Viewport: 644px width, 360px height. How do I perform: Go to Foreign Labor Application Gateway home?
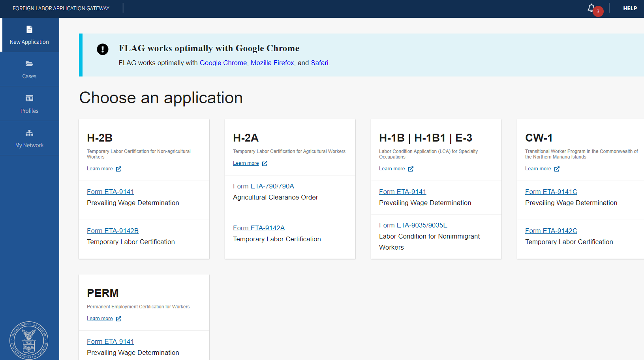coord(61,8)
